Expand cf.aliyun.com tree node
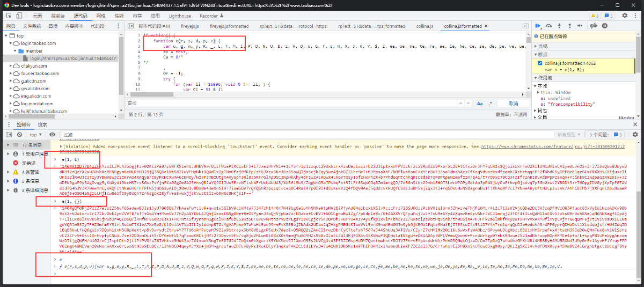The image size is (644, 287). pos(11,66)
